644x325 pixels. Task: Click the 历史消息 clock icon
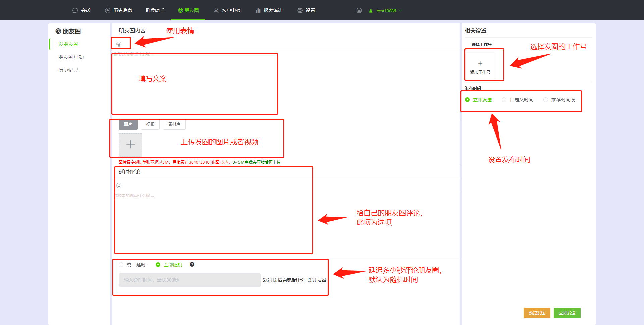tap(108, 11)
